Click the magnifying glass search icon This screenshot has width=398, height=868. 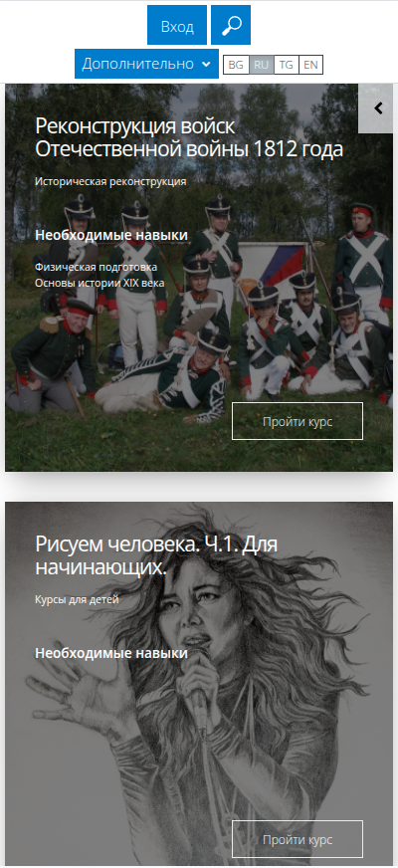tap(231, 25)
